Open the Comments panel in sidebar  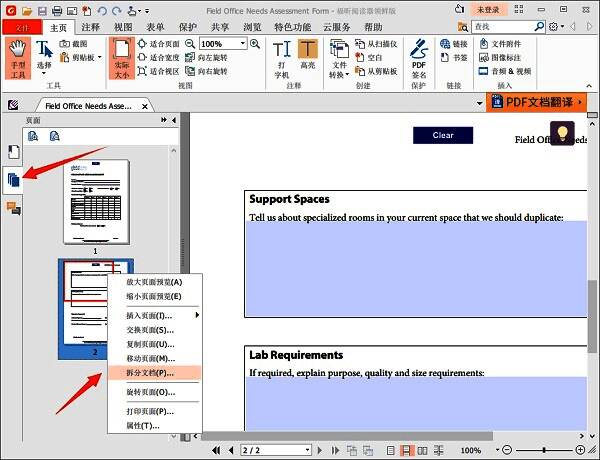(x=14, y=208)
